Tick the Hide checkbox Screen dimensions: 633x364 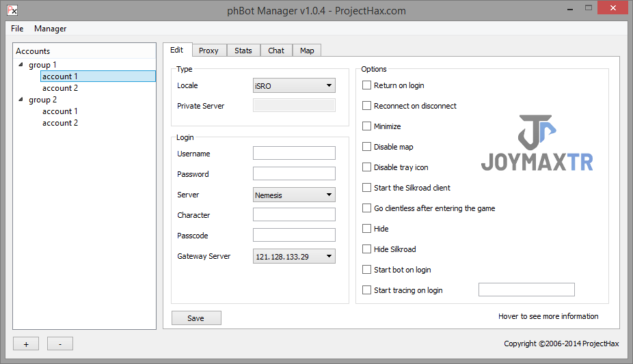(x=366, y=229)
